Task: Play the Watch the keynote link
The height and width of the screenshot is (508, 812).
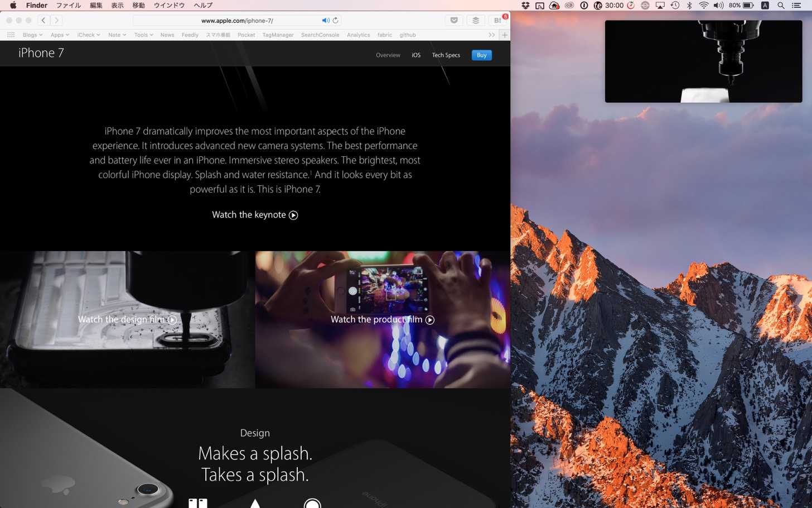Action: [255, 215]
